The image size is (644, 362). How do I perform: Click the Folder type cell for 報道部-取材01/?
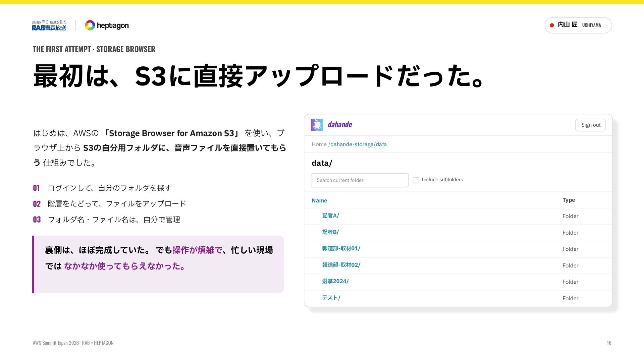coord(570,249)
